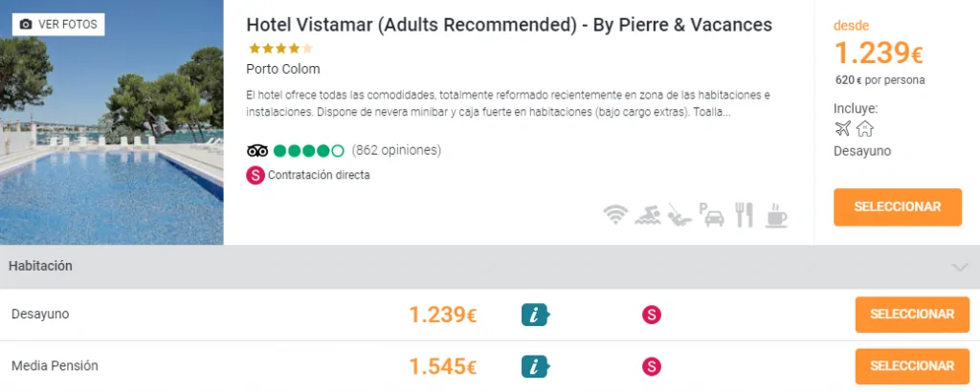
Task: Click the restaurant fork and knife icon
Action: coord(744,215)
